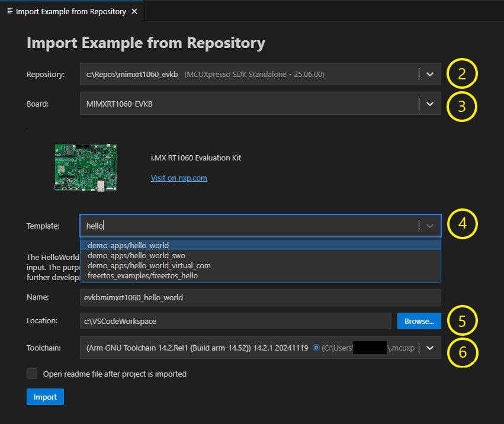Viewport: 504px width, 424px height.
Task: Click the Toolchain dropdown chevron
Action: (x=431, y=348)
